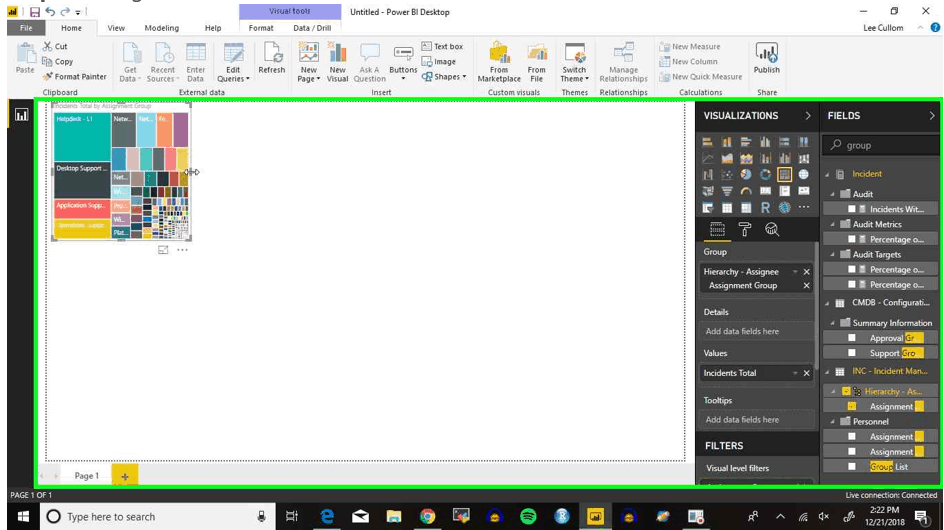944x530 pixels.
Task: Open more custom visuals ellipsis in Visualizations
Action: pos(804,207)
